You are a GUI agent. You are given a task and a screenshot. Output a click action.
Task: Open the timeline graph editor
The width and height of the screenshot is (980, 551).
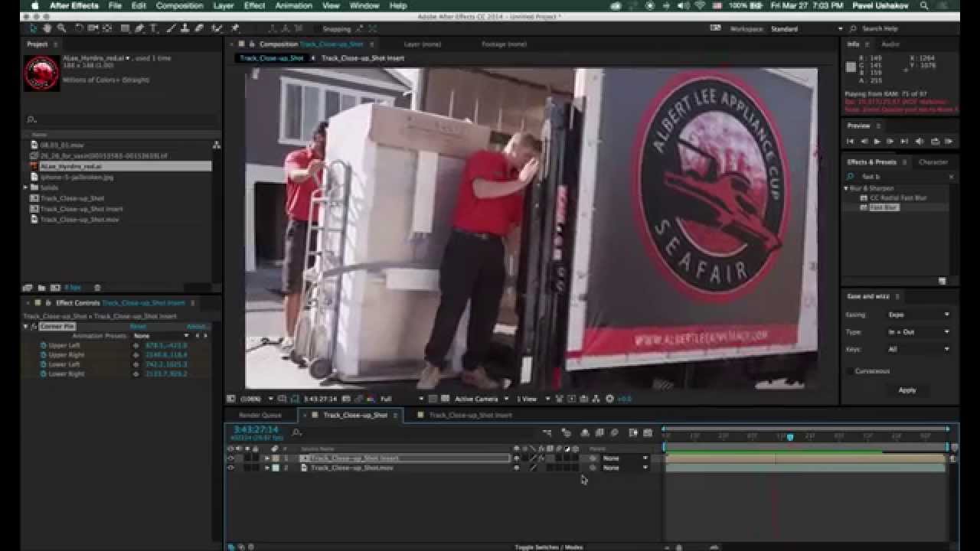(x=648, y=433)
